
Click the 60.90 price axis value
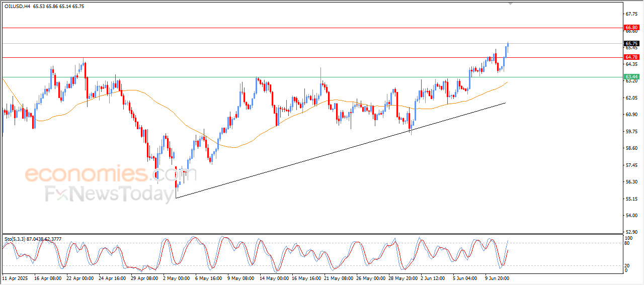631,115
